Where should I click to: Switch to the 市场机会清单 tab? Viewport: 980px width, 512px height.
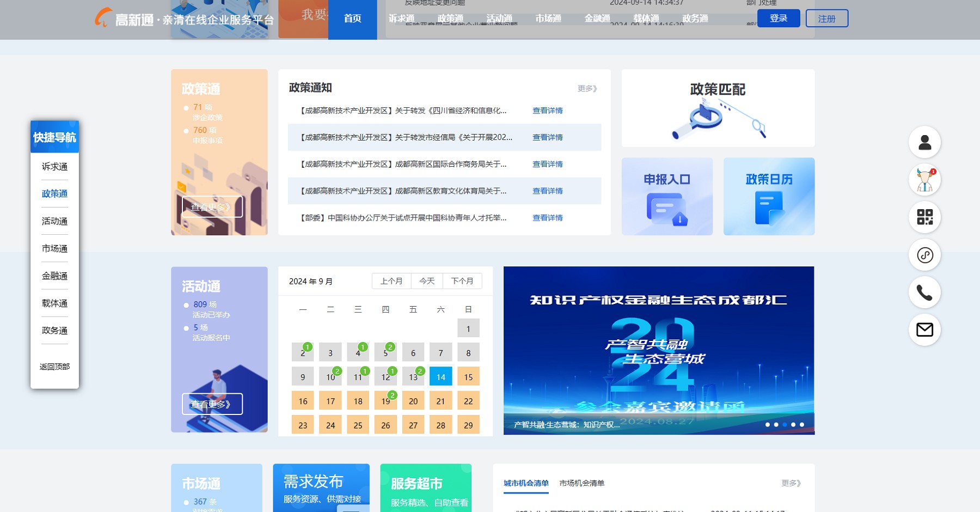[581, 483]
